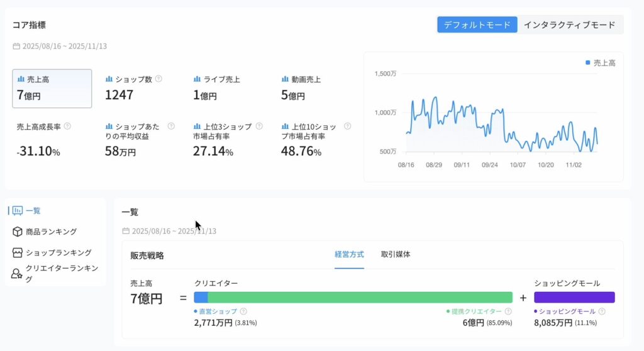Open 商品ランキング in the sidebar
644x351 pixels.
click(x=51, y=231)
